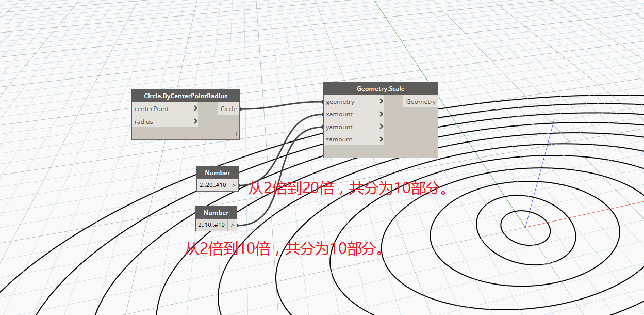644x315 pixels.
Task: Select header of Number node containing 2..10..#10
Action: pos(216,212)
